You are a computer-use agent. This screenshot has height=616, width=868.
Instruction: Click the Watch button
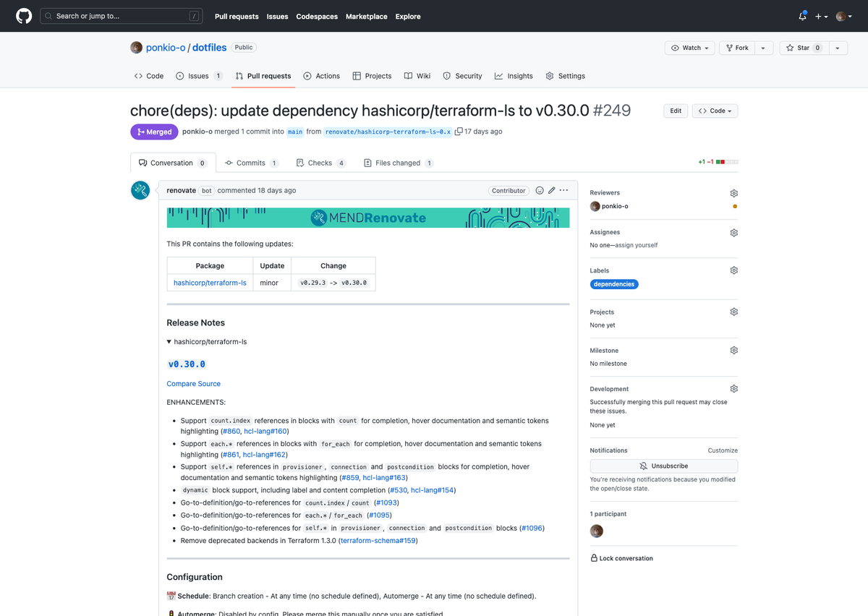pyautogui.click(x=690, y=48)
